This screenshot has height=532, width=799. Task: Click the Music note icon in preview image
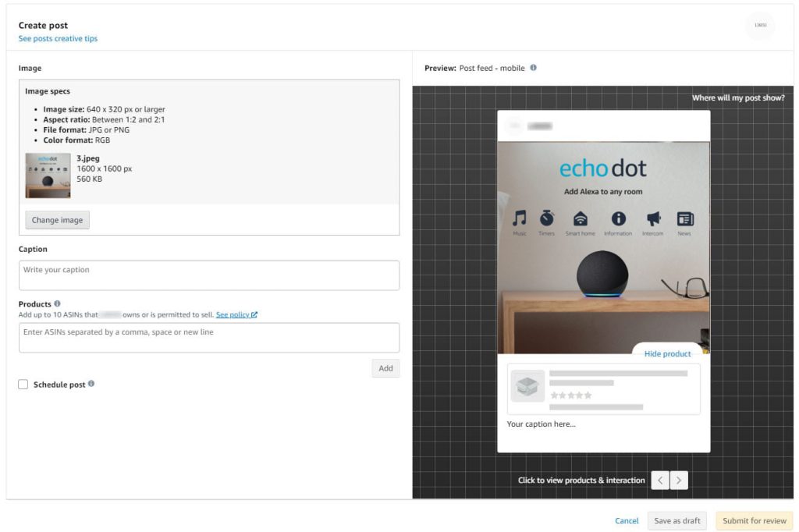519,218
